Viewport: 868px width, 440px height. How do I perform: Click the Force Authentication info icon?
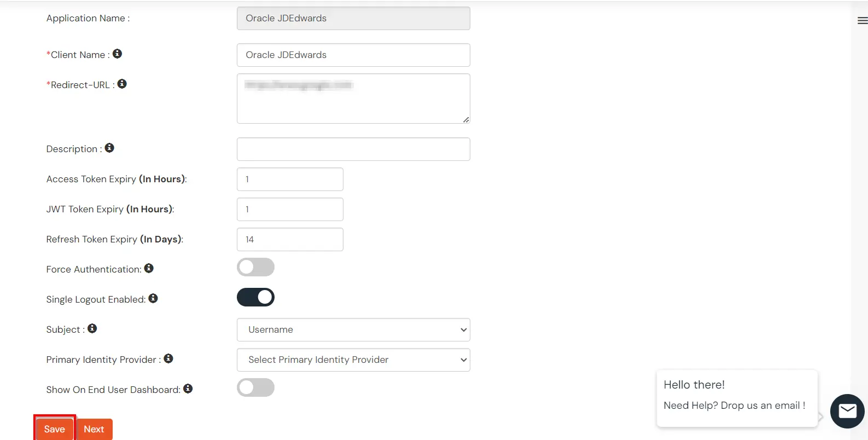[149, 268]
